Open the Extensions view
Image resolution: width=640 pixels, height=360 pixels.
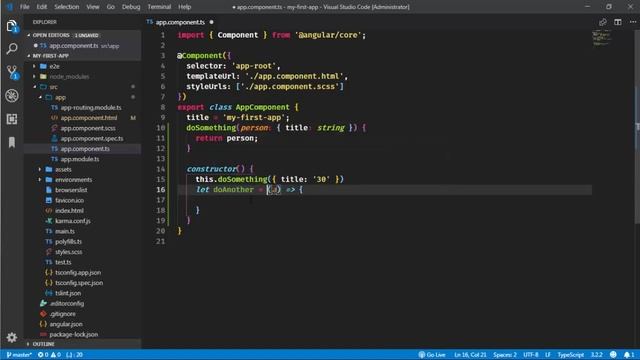click(12, 119)
